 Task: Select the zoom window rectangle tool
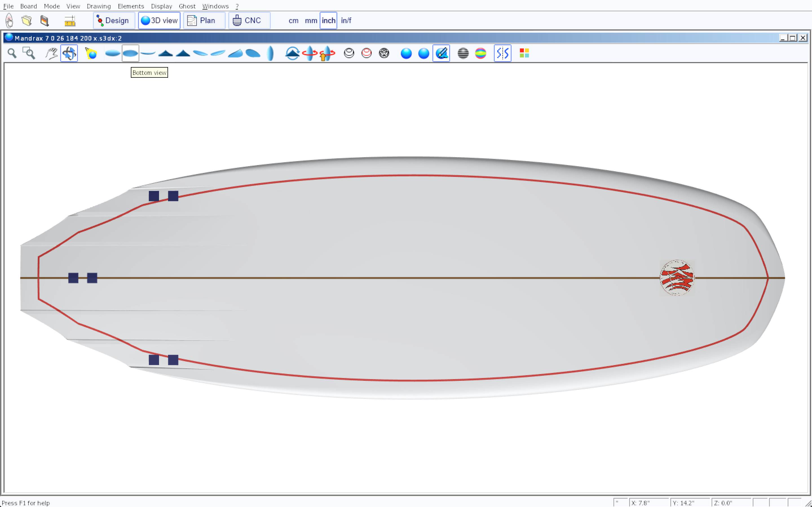(x=29, y=53)
